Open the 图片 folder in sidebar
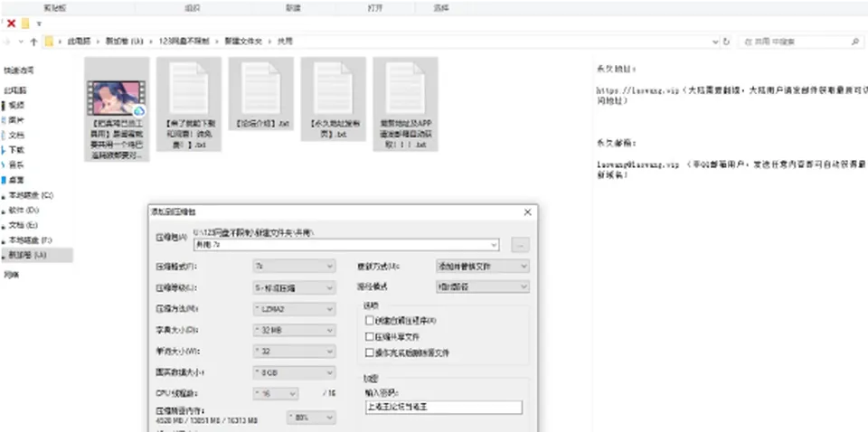868x432 pixels. (16, 120)
